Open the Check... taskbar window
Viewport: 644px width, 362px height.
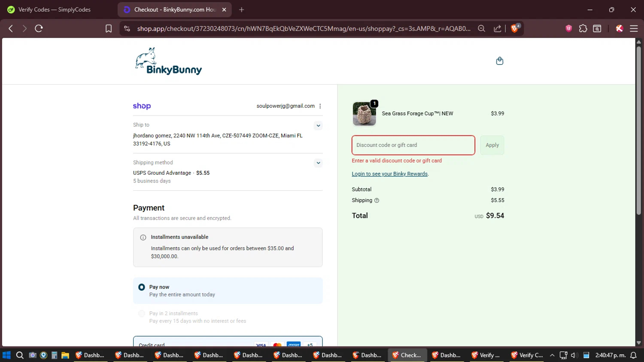pyautogui.click(x=407, y=355)
